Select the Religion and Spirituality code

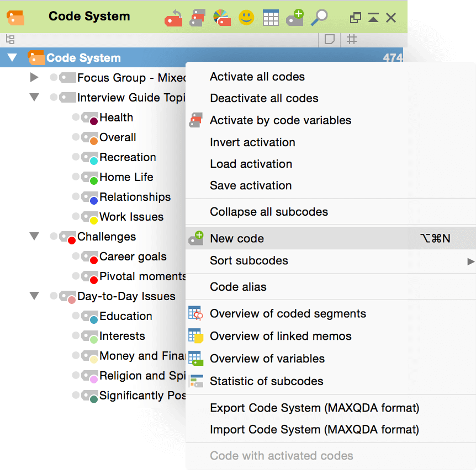pos(142,376)
